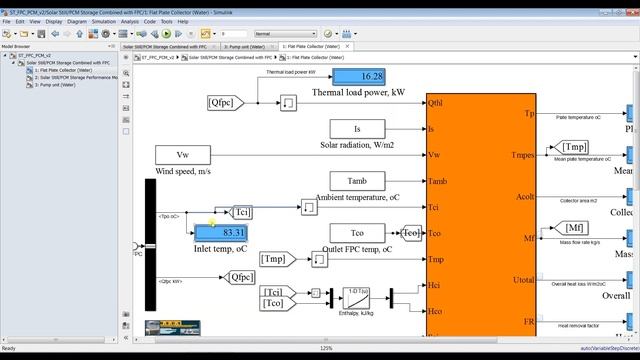This screenshot has height=360, width=640.
Task: Open the Library Browser icon
Action: coord(93,34)
